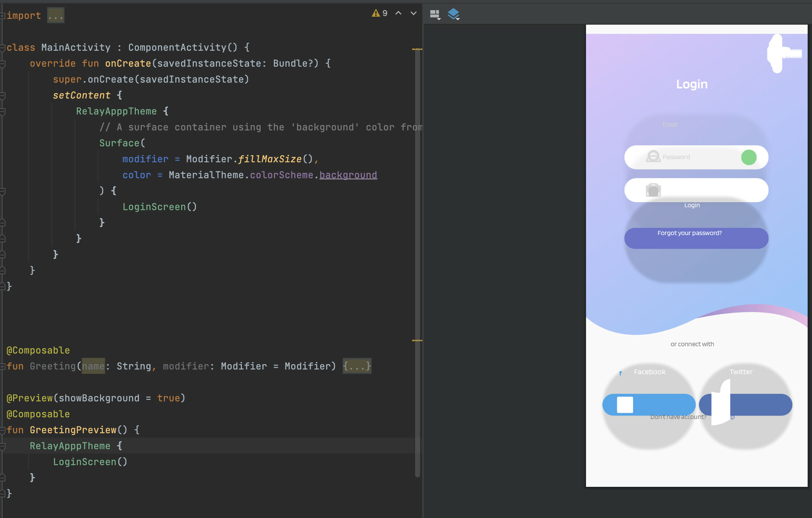Collapse the GreetingPreview function fold marker
This screenshot has height=518, width=812.
coord(3,430)
